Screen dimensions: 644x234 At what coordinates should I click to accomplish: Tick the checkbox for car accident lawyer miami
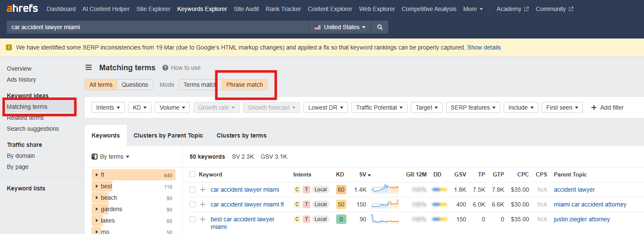click(x=192, y=190)
